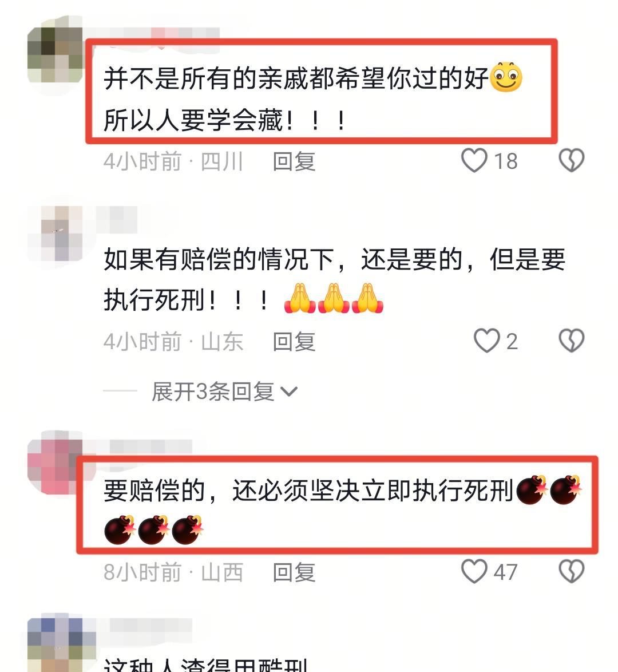
Task: Like the 山西 comment with 47 likes
Action: 474,571
